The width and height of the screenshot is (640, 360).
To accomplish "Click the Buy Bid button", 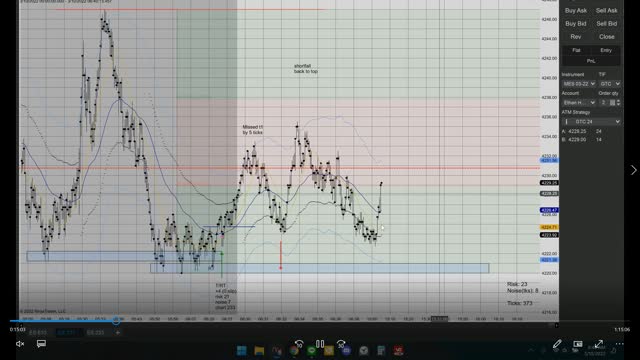I will [576, 24].
